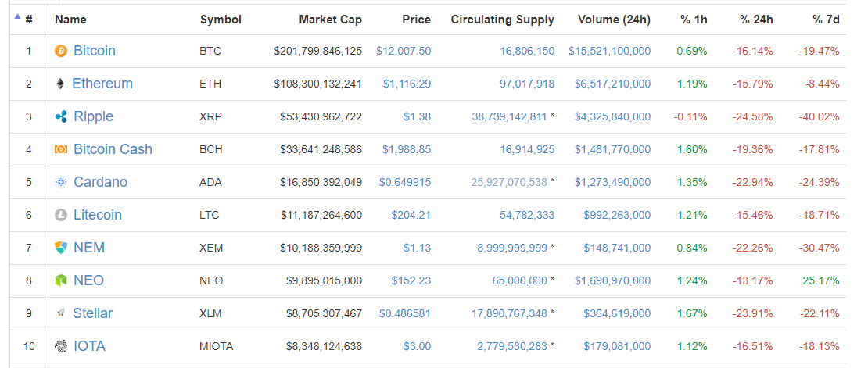The width and height of the screenshot is (868, 368).
Task: Click NEO price $152.23
Action: [x=411, y=280]
